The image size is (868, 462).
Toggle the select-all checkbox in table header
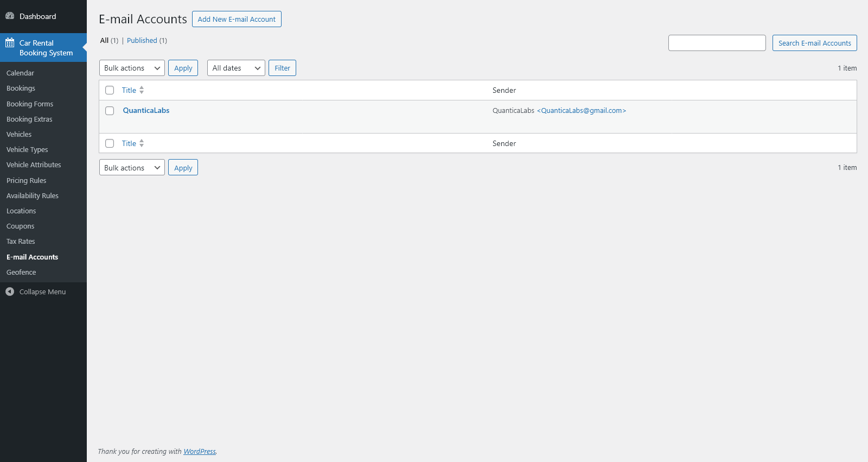110,90
